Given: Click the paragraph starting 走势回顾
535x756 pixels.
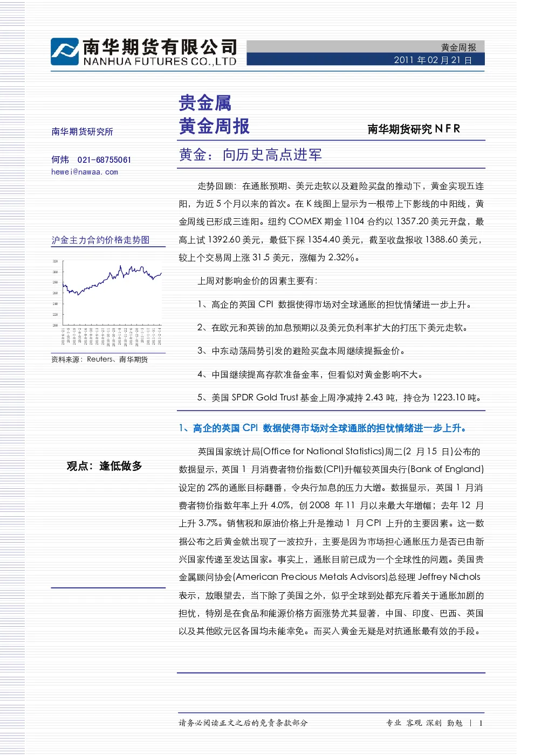Looking at the screenshot, I should point(331,221).
